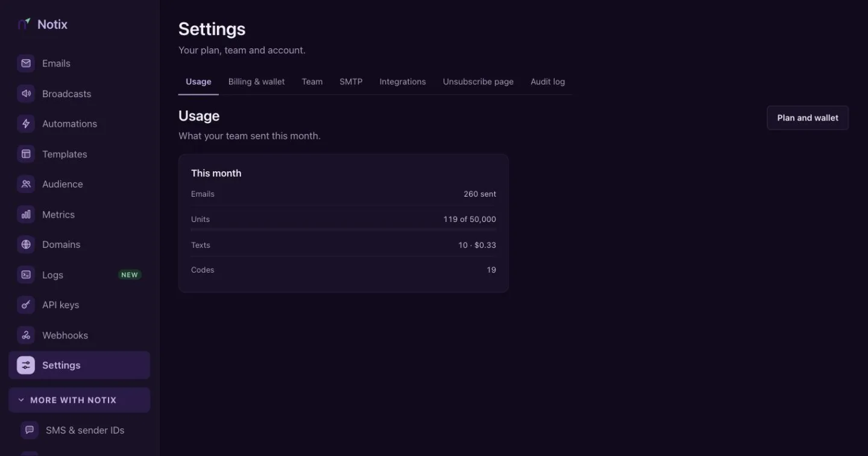Click the NEW badge beside Logs
The width and height of the screenshot is (868, 456).
(130, 274)
